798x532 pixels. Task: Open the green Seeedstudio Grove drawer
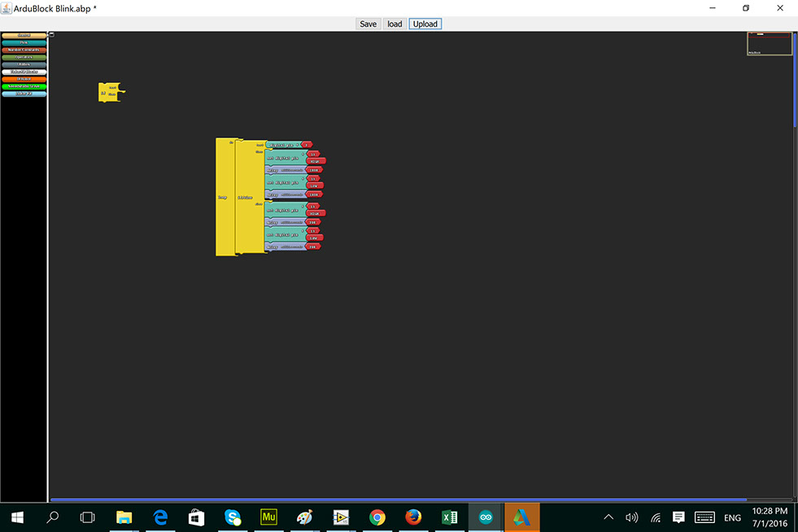tap(24, 86)
